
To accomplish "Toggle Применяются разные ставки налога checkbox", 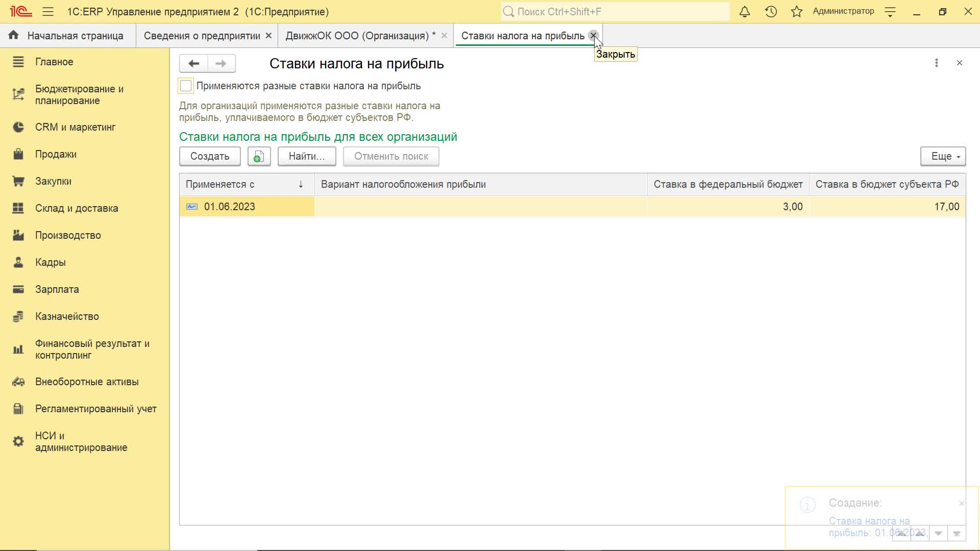I will pos(186,86).
